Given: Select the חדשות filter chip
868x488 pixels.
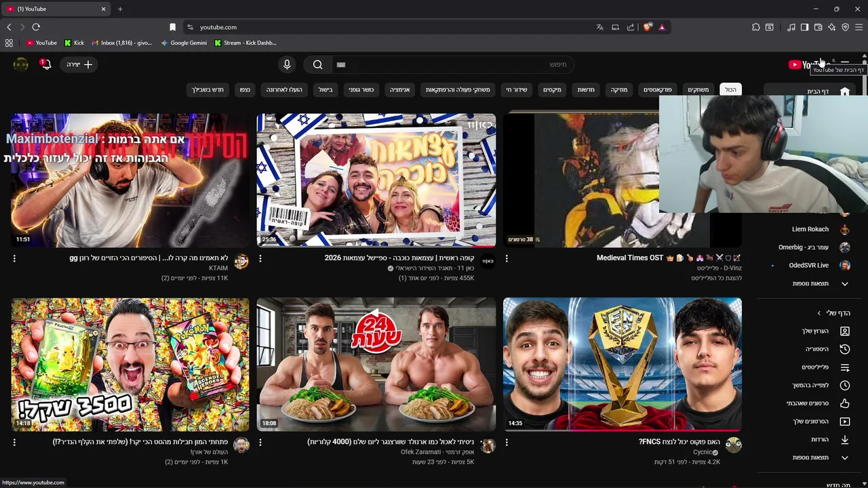Looking at the screenshot, I should click(x=586, y=89).
